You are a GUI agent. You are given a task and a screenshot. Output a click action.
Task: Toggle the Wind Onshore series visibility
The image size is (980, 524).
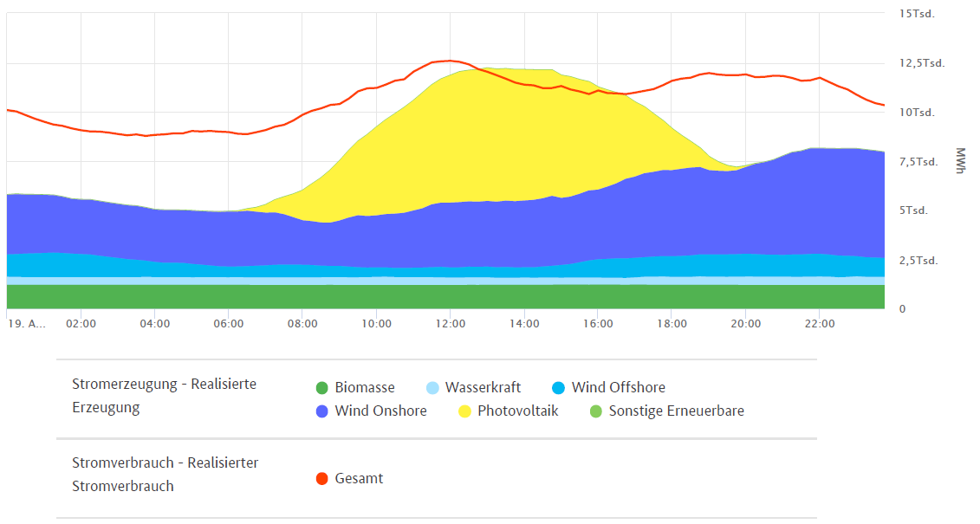381,411
